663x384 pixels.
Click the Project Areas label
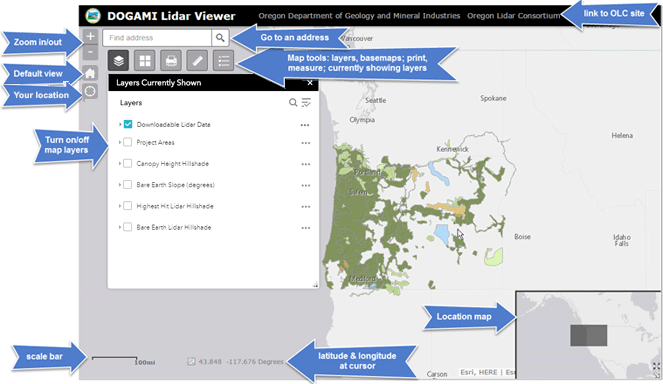155,143
